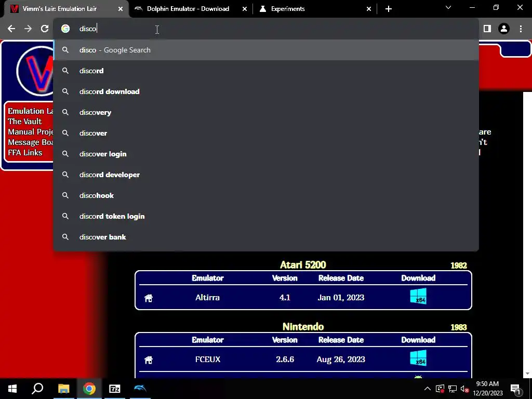Choose 'discord download' suggestion

click(266, 91)
